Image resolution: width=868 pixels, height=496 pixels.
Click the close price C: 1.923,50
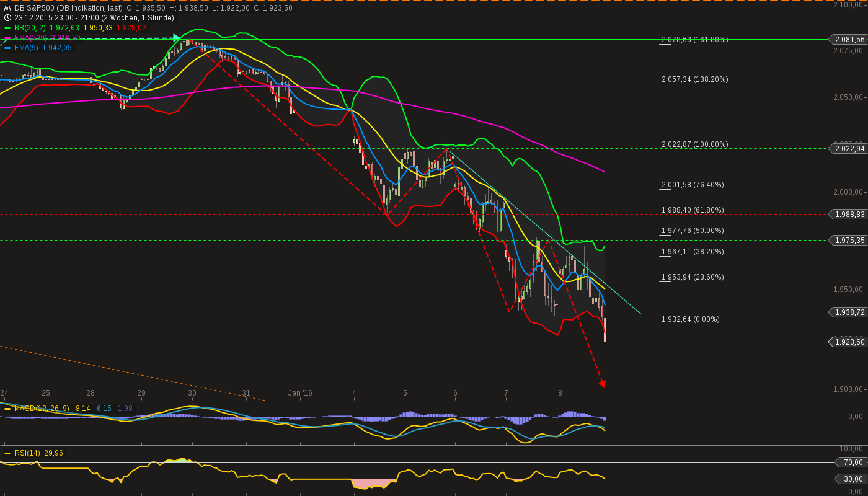[273, 7]
